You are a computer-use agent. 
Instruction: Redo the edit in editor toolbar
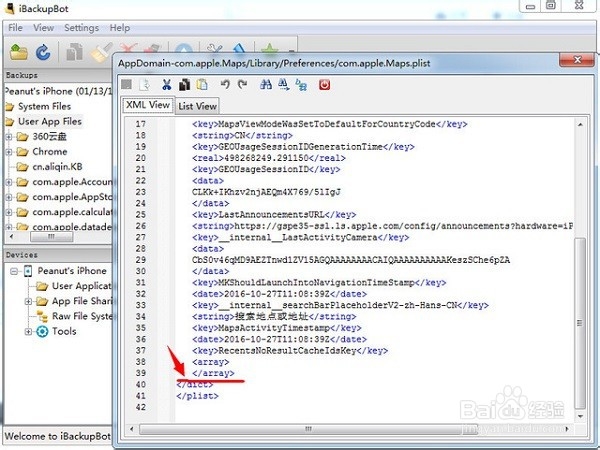(x=243, y=85)
